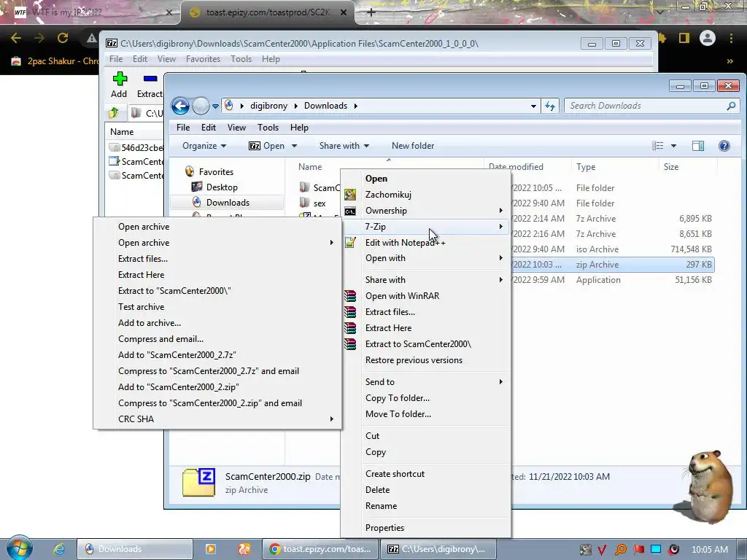Open the Share with toolbar dropdown
747x560 pixels.
(344, 146)
